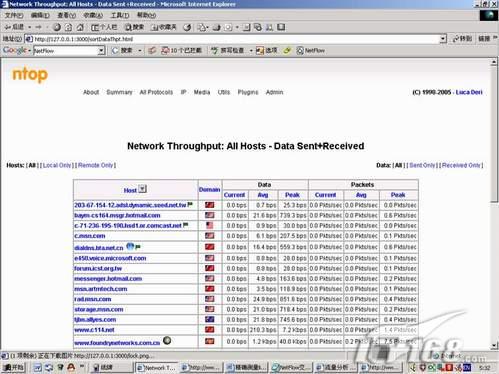The image size is (499, 374).
Task: Go to the home page via house icon
Action: click(80, 27)
